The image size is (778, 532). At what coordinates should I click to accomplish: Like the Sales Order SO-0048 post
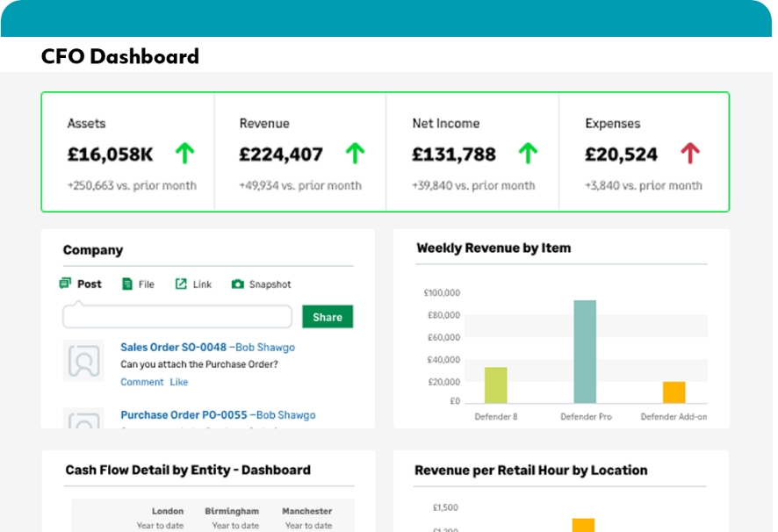(179, 382)
